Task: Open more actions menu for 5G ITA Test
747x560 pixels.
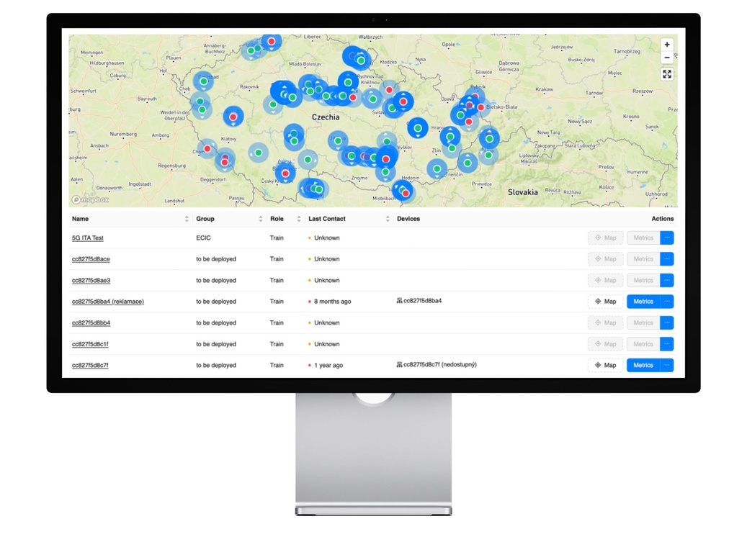Action: pyautogui.click(x=667, y=238)
